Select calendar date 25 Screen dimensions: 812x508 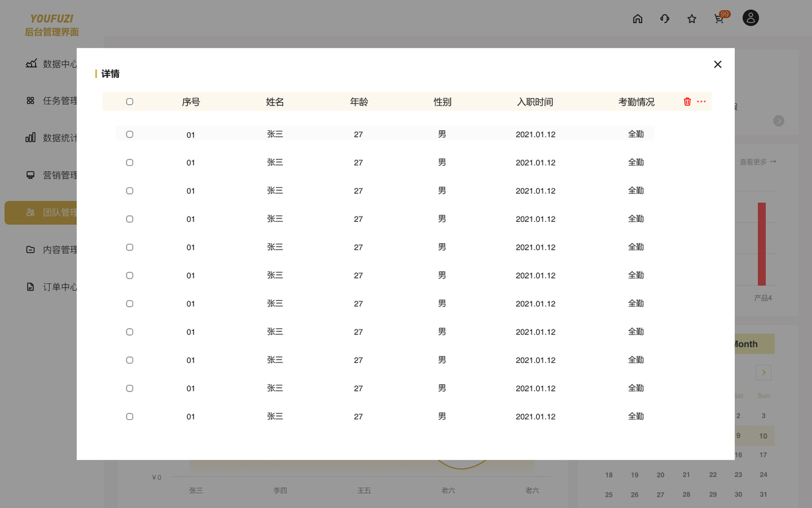(609, 495)
